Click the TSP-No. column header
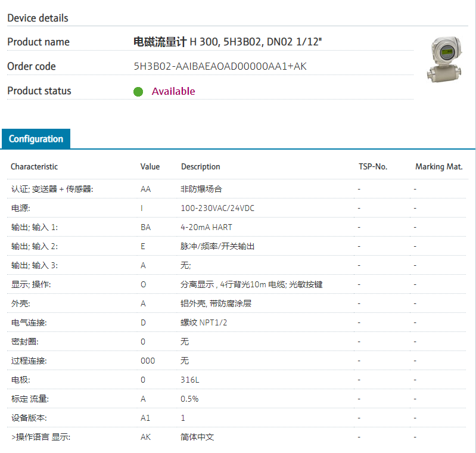The height and width of the screenshot is (453, 476). 373,167
